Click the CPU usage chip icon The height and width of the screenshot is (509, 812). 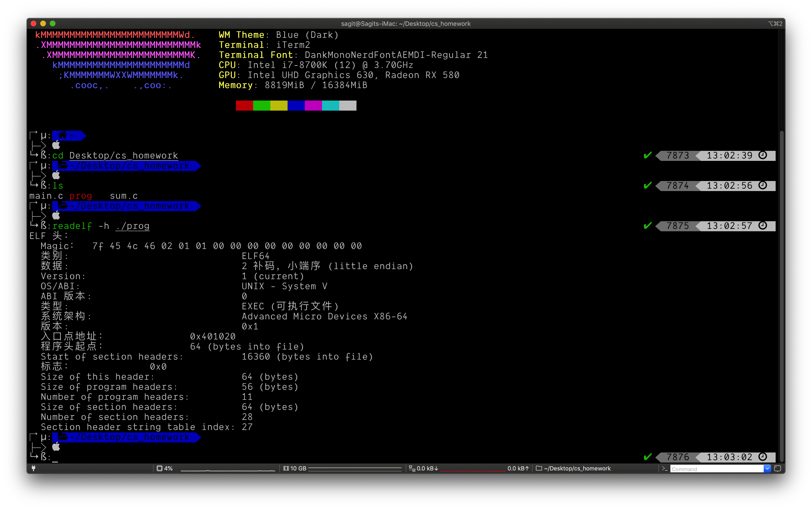159,468
